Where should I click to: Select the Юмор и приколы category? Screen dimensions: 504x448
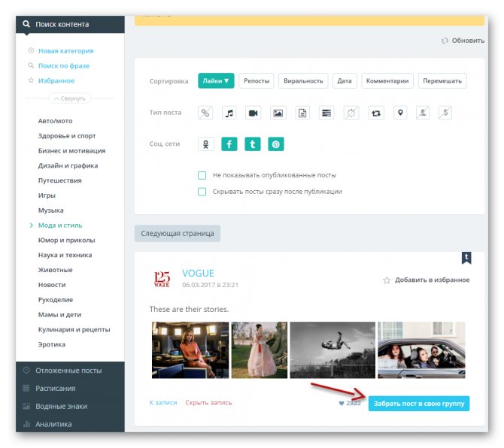[x=66, y=241]
